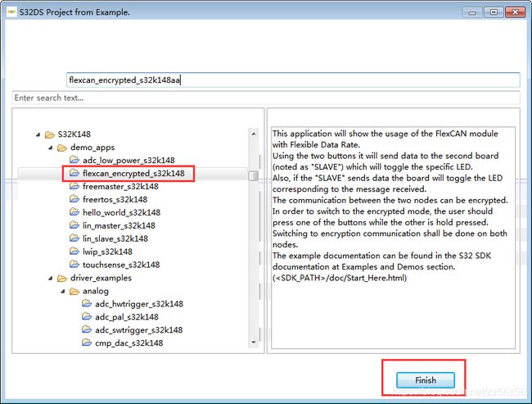Click the tree scrollbar up arrow
This screenshot has height=404, width=532.
pos(254,134)
